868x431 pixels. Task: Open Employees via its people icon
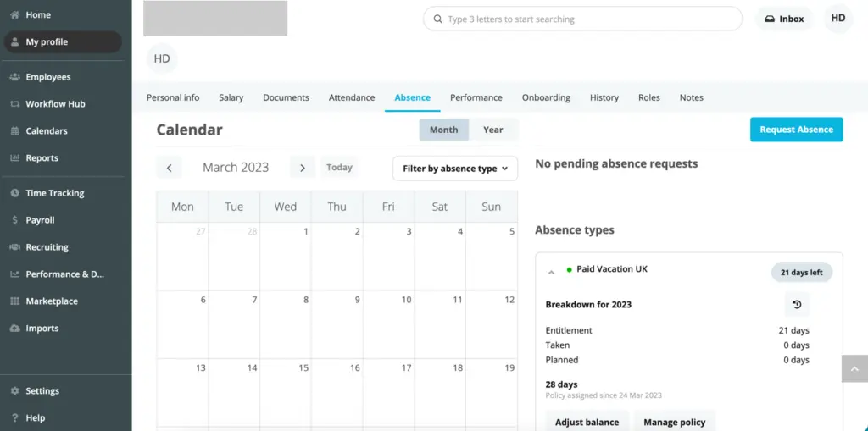(15, 77)
